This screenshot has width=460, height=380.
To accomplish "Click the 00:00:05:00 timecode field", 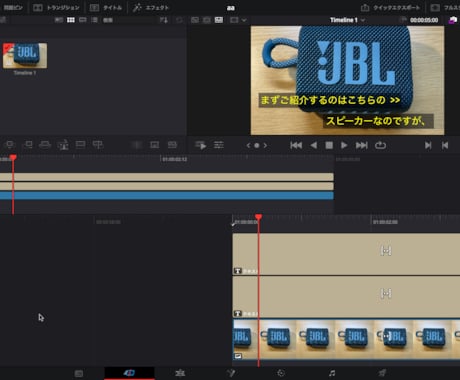I will [x=424, y=20].
